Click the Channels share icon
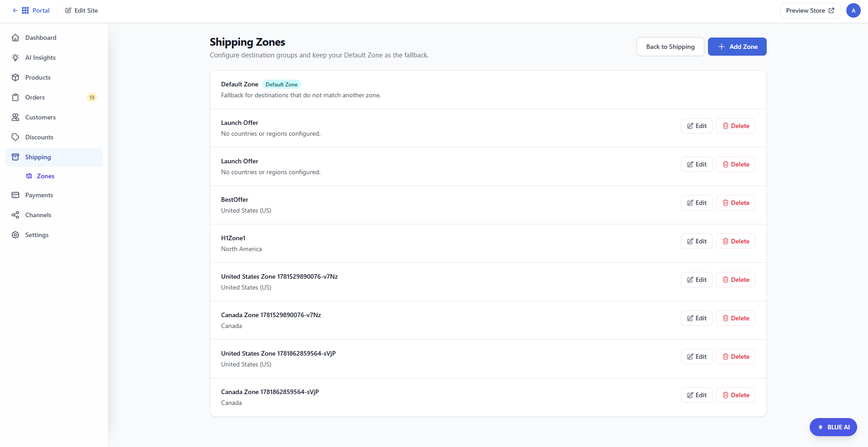 click(15, 215)
